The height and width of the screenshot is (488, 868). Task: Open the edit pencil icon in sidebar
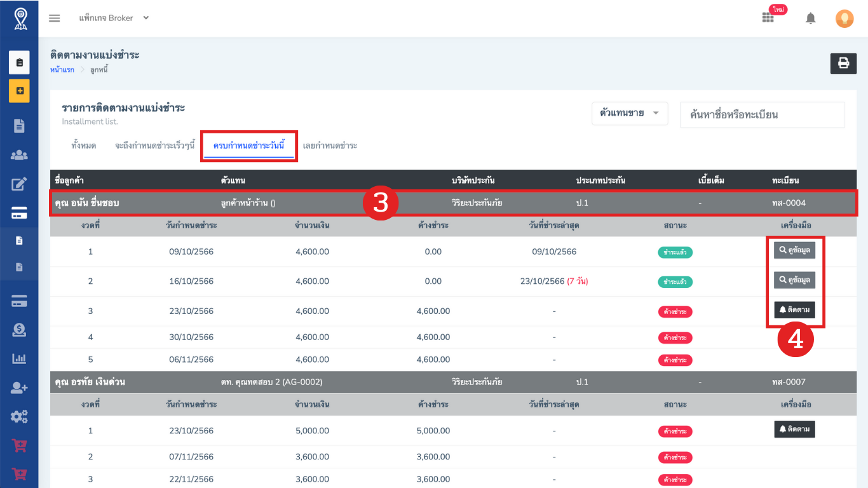[19, 184]
